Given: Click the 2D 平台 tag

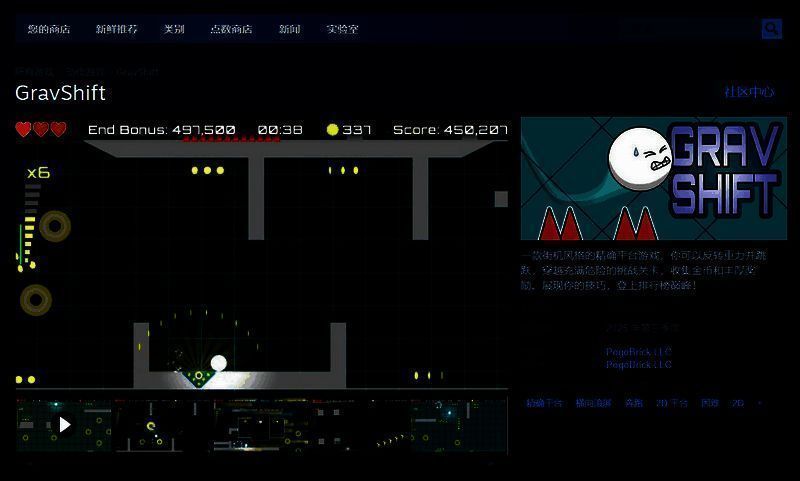Looking at the screenshot, I should [671, 404].
